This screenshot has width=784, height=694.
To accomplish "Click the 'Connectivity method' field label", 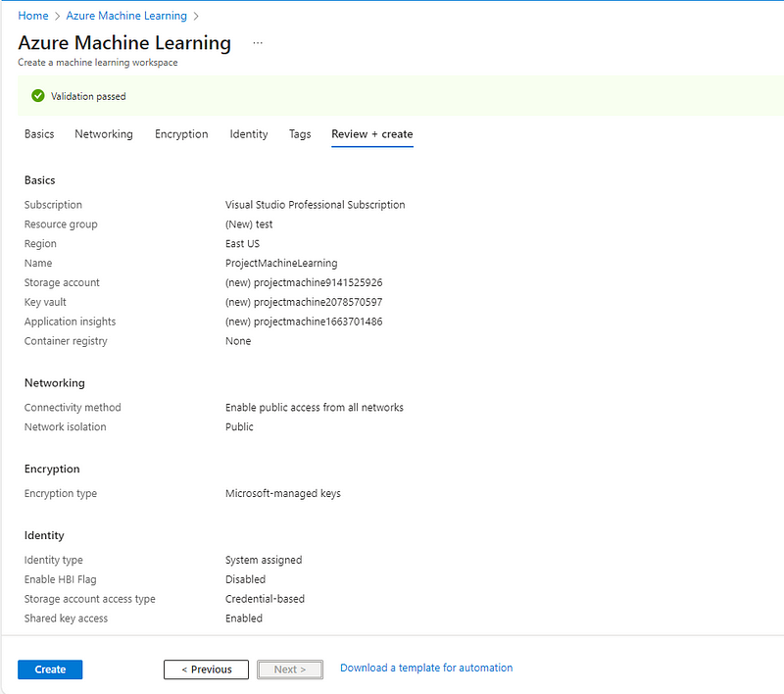I will click(73, 408).
